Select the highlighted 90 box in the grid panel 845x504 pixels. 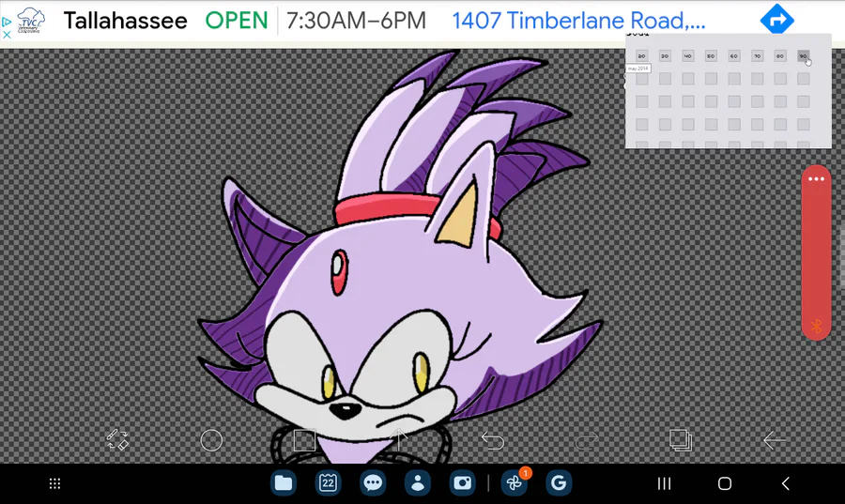[x=804, y=56]
